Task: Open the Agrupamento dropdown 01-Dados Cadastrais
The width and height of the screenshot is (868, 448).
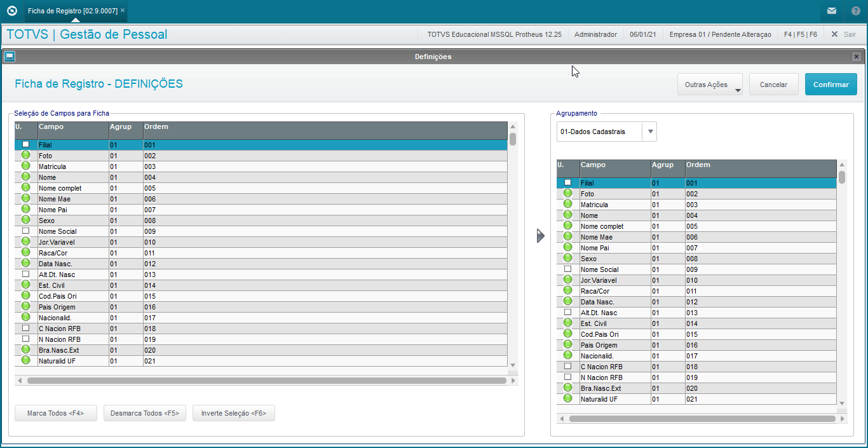Action: (606, 132)
